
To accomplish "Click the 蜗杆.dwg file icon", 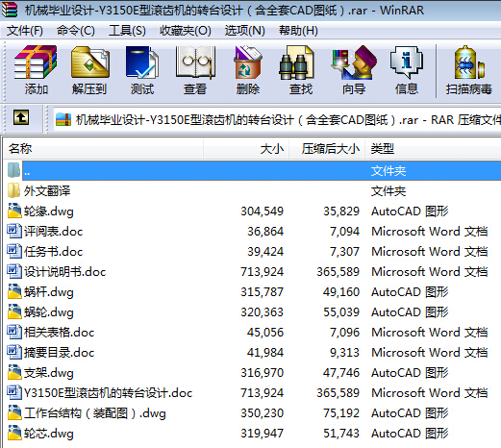I will pyautogui.click(x=13, y=291).
